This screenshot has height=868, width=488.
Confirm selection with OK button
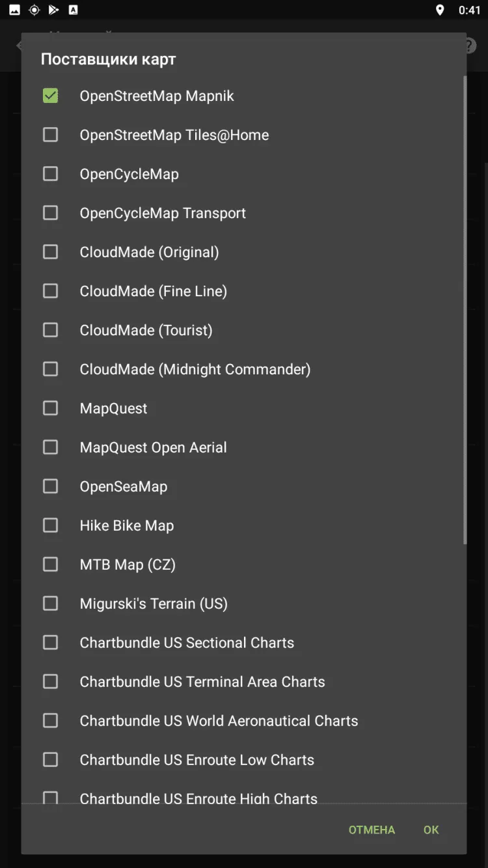tap(431, 830)
